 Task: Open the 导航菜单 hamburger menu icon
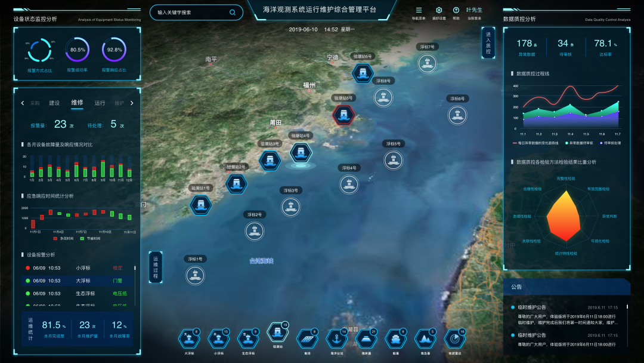coord(419,10)
